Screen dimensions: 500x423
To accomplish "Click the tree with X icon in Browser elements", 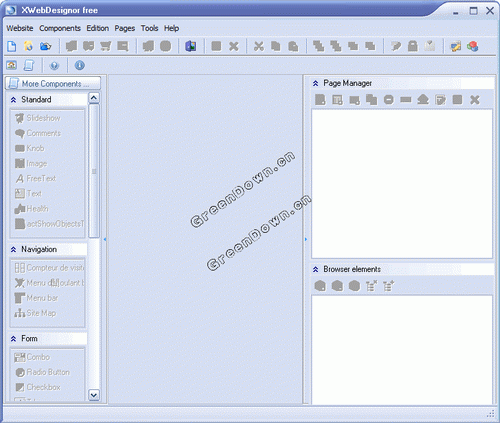I will coord(371,285).
